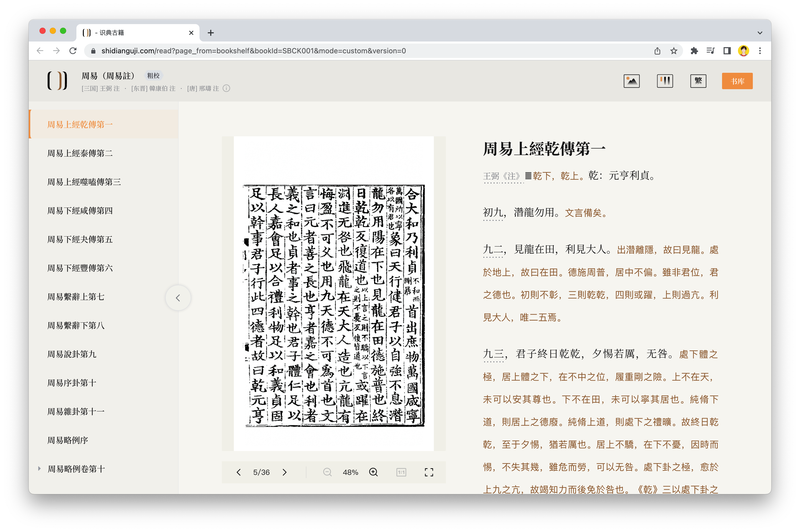Go to next scan page
Image resolution: width=800 pixels, height=532 pixels.
click(x=284, y=472)
